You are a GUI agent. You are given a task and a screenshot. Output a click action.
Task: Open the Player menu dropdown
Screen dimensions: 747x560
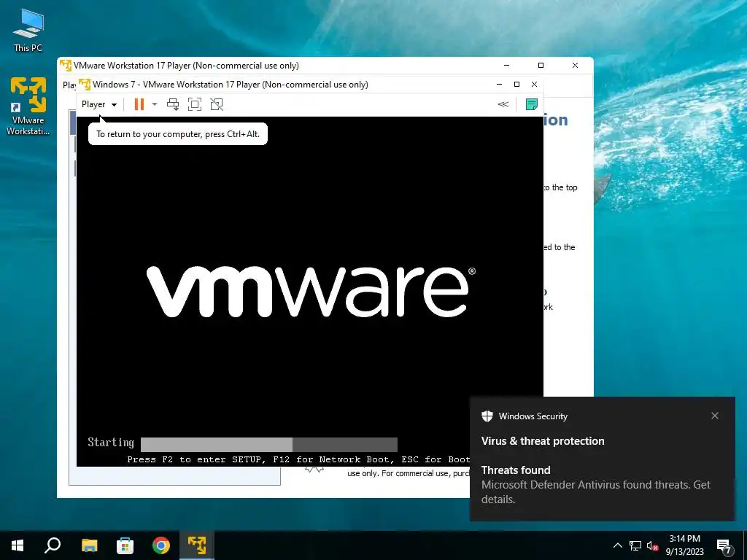[x=99, y=104]
